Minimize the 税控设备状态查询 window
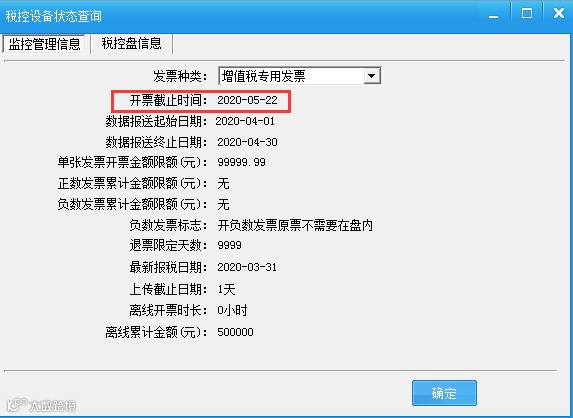Image resolution: width=573 pixels, height=418 pixels. 494,15
